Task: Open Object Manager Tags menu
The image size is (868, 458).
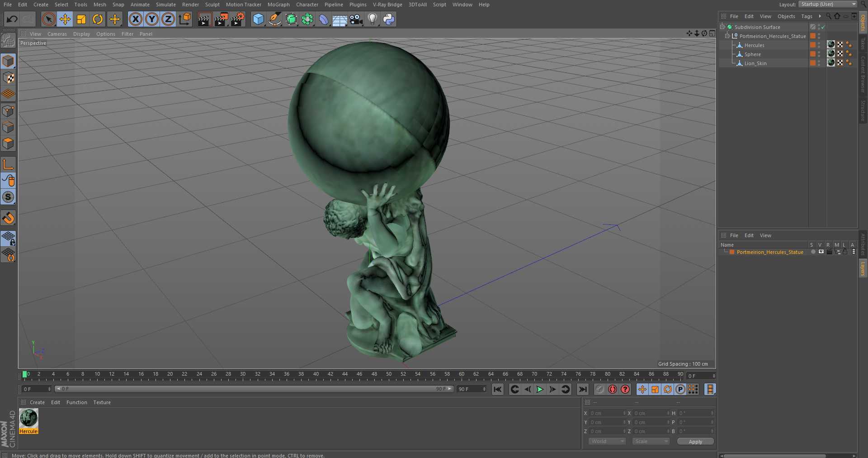Action: [807, 16]
